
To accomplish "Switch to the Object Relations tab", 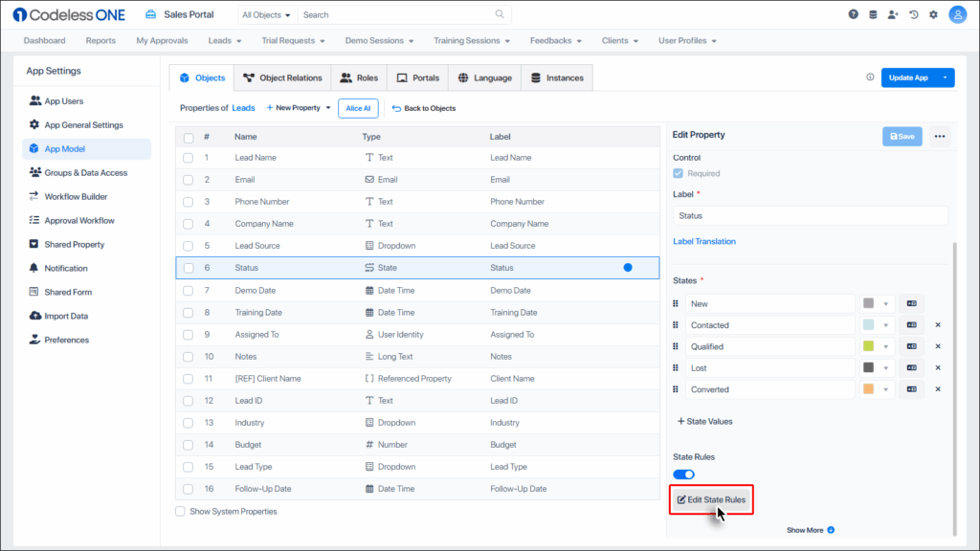I will 282,77.
